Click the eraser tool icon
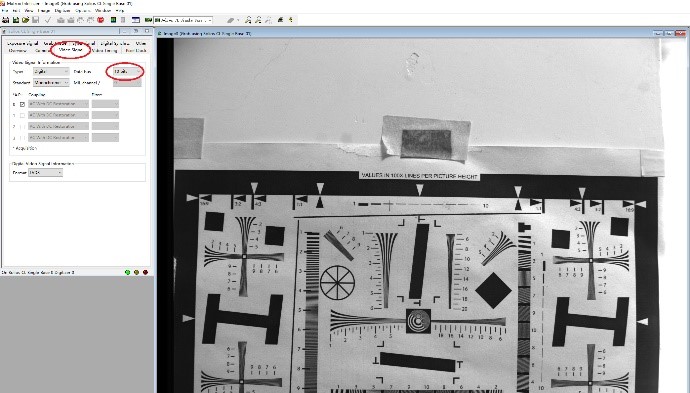 click(230, 20)
